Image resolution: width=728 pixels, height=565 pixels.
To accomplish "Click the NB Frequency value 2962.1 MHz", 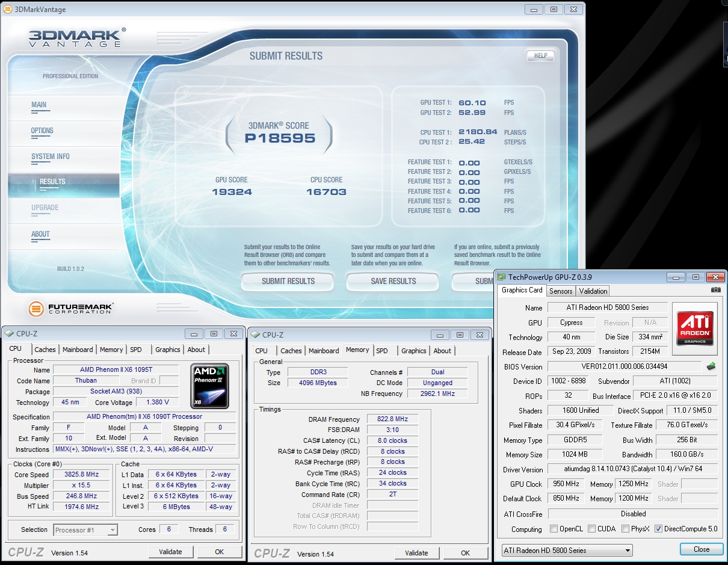I will (x=437, y=394).
